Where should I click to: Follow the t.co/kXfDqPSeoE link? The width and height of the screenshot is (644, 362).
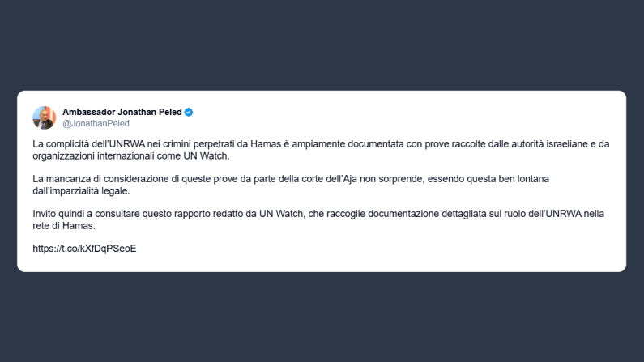(84, 249)
